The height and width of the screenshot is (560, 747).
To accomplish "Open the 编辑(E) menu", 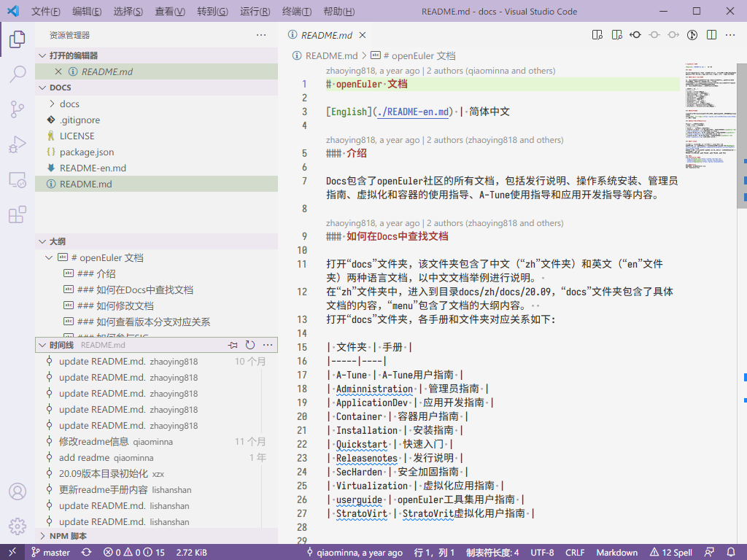I will [x=87, y=12].
